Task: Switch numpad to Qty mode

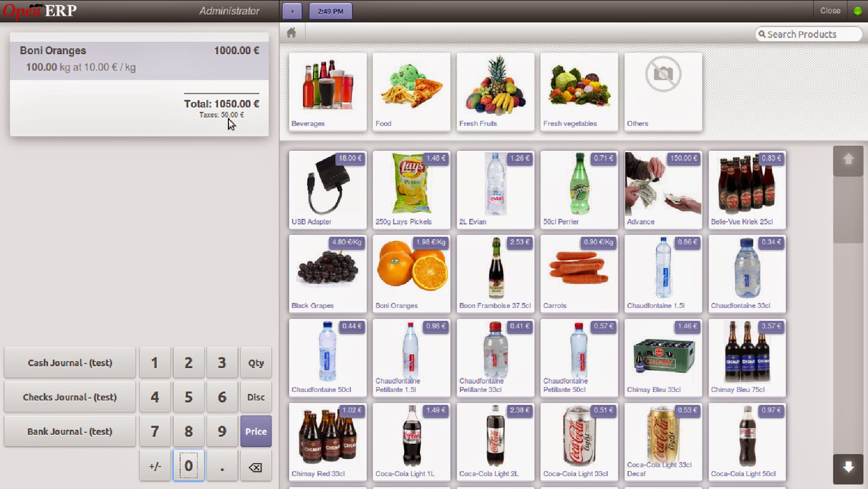Action: (256, 363)
